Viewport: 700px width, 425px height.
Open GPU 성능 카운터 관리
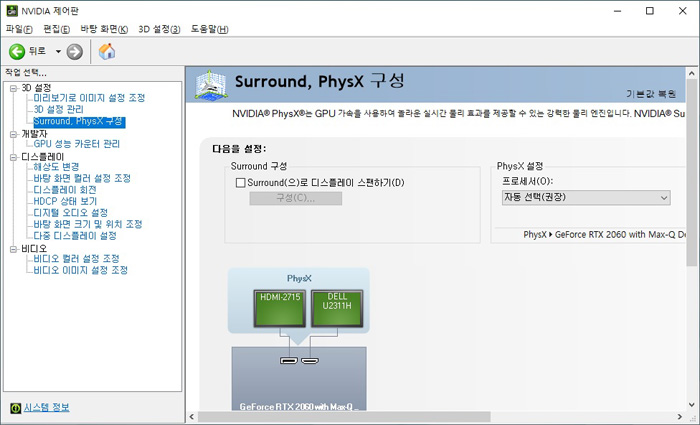tap(77, 144)
